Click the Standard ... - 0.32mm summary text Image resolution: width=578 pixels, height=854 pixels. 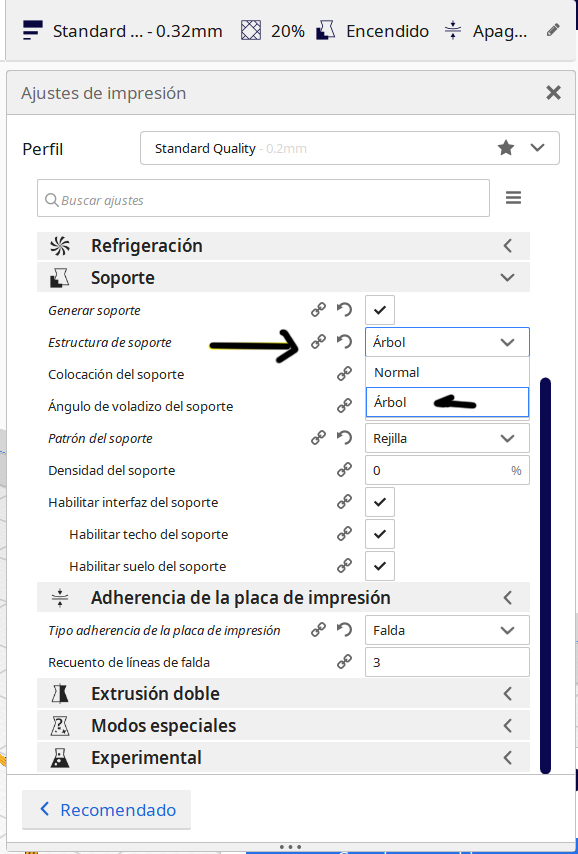point(137,31)
